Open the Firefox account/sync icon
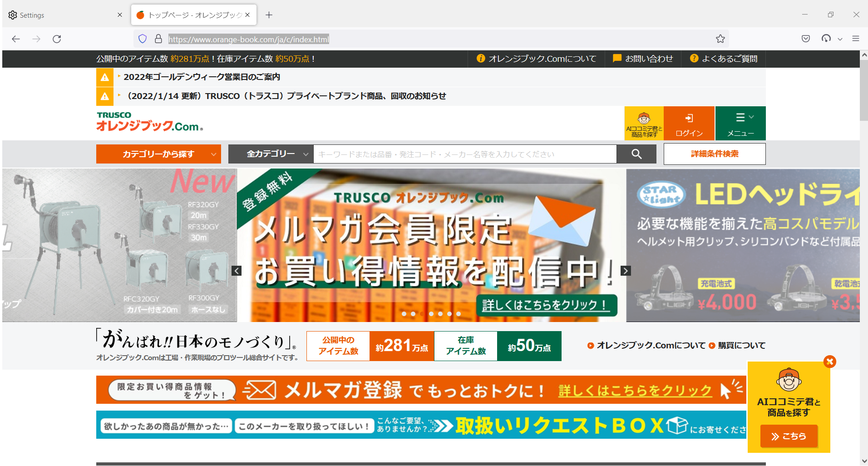 [x=826, y=39]
